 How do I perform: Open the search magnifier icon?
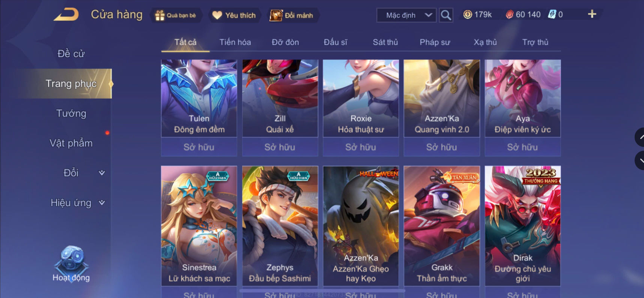(x=446, y=15)
